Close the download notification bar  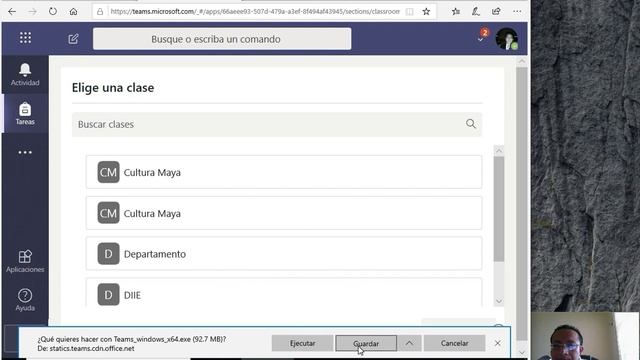click(x=498, y=343)
